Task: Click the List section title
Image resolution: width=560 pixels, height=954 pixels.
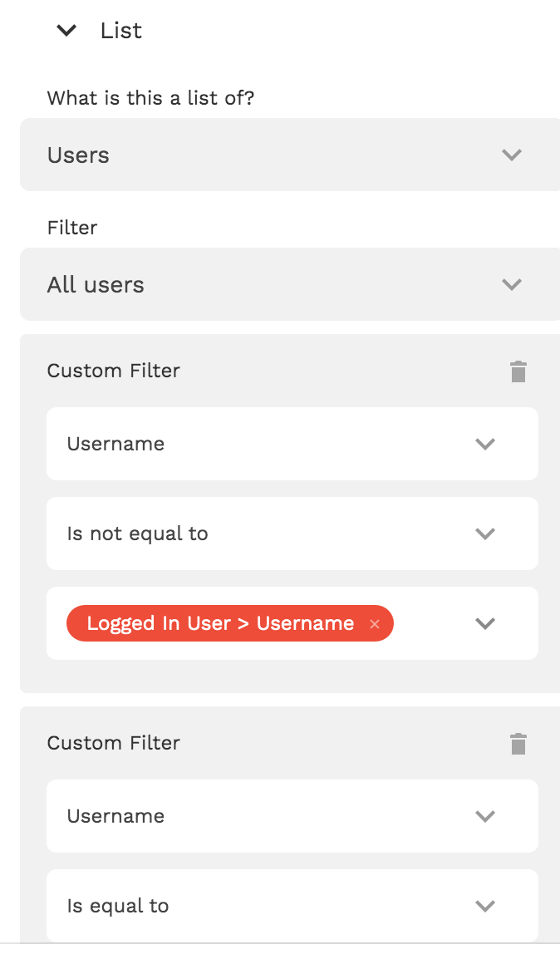Action: (121, 32)
